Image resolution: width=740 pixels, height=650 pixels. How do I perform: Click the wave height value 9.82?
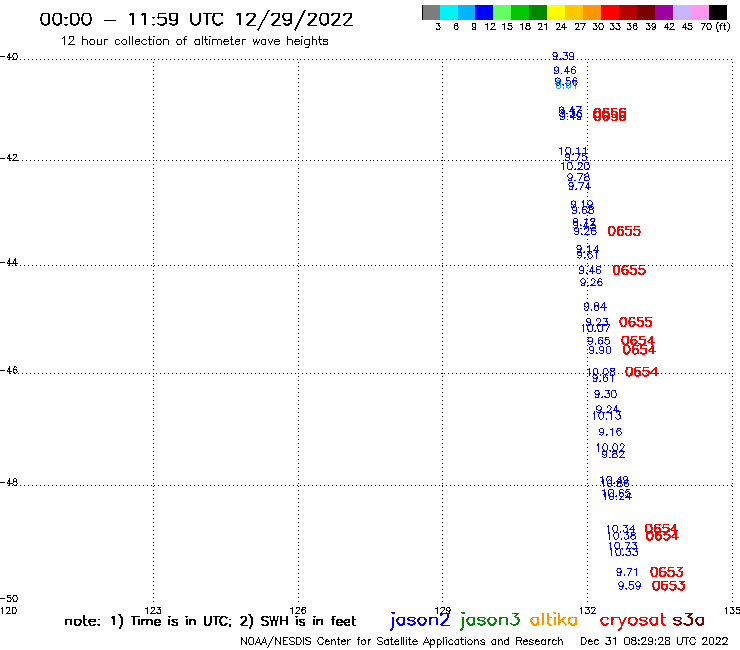(x=614, y=455)
